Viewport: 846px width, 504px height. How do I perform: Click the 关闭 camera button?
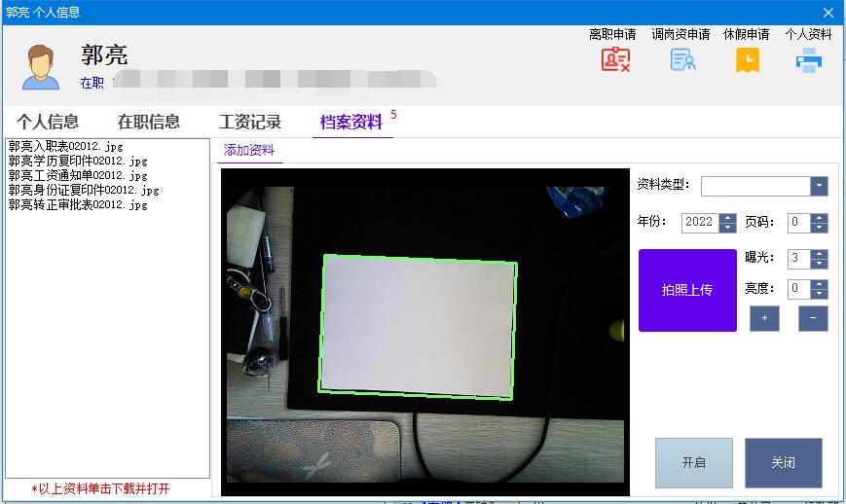(x=783, y=463)
